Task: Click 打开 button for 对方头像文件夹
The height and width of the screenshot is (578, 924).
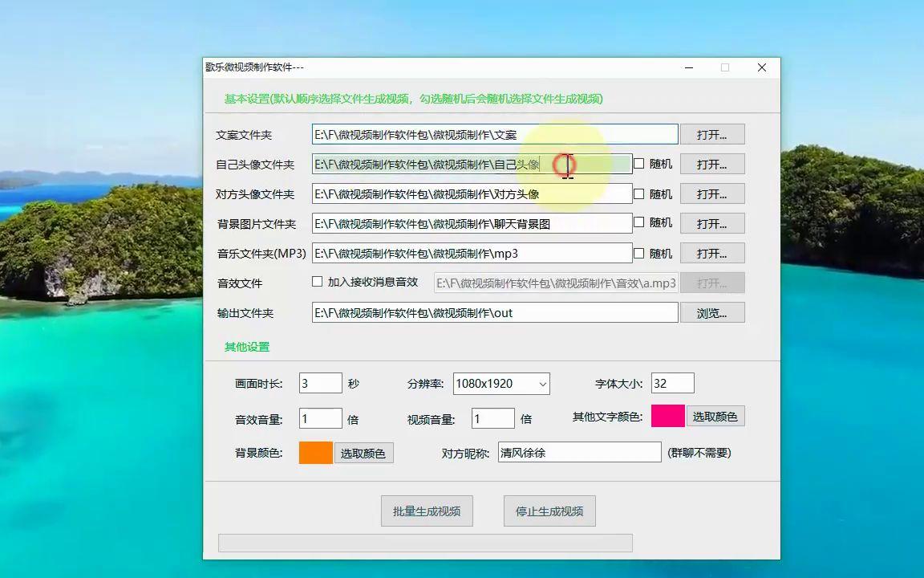Action: [x=712, y=194]
